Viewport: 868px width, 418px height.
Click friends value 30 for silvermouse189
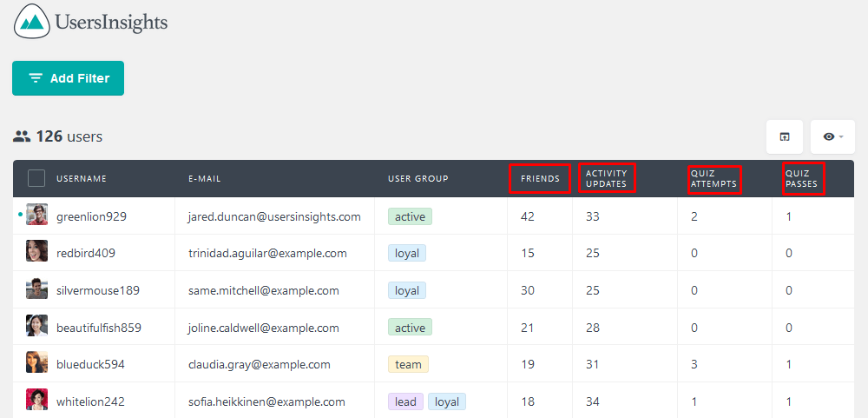[528, 290]
